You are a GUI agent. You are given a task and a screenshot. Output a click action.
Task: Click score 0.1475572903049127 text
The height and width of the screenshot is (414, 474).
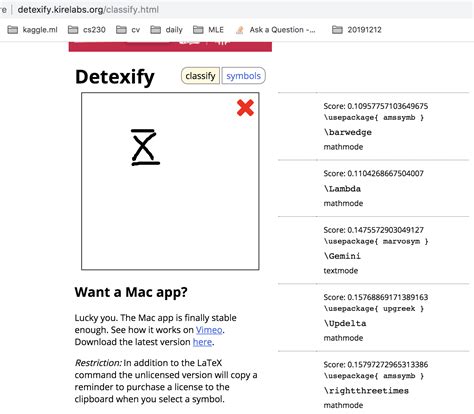tap(374, 230)
